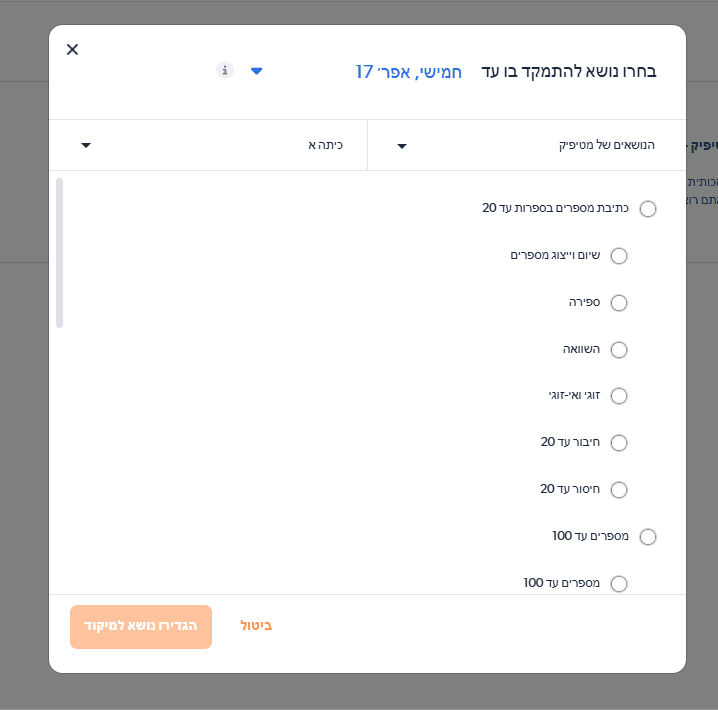Click the date חמישי, אפר׳ 17

click(408, 72)
